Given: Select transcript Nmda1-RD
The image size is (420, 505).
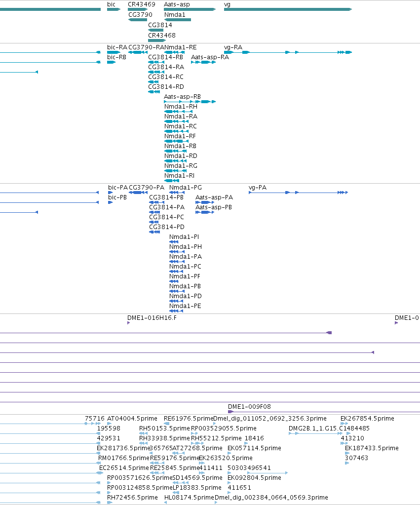Looking at the screenshot, I should point(176,161).
